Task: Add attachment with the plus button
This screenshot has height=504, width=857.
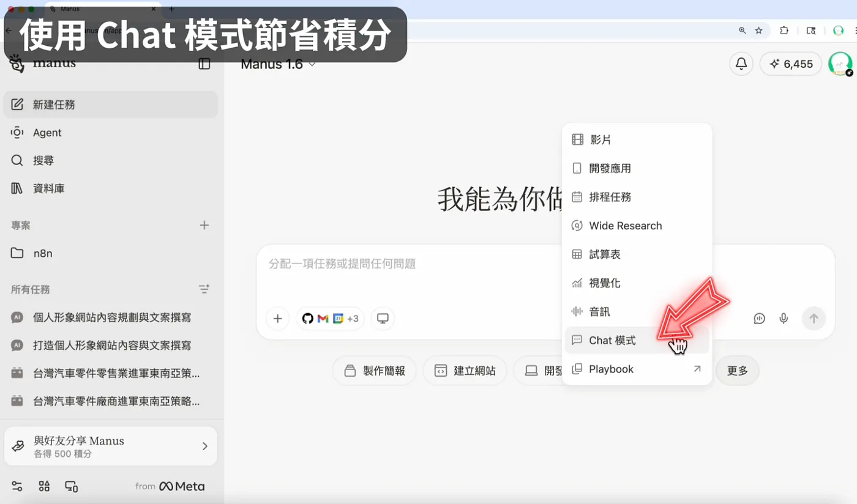Action: (x=277, y=319)
